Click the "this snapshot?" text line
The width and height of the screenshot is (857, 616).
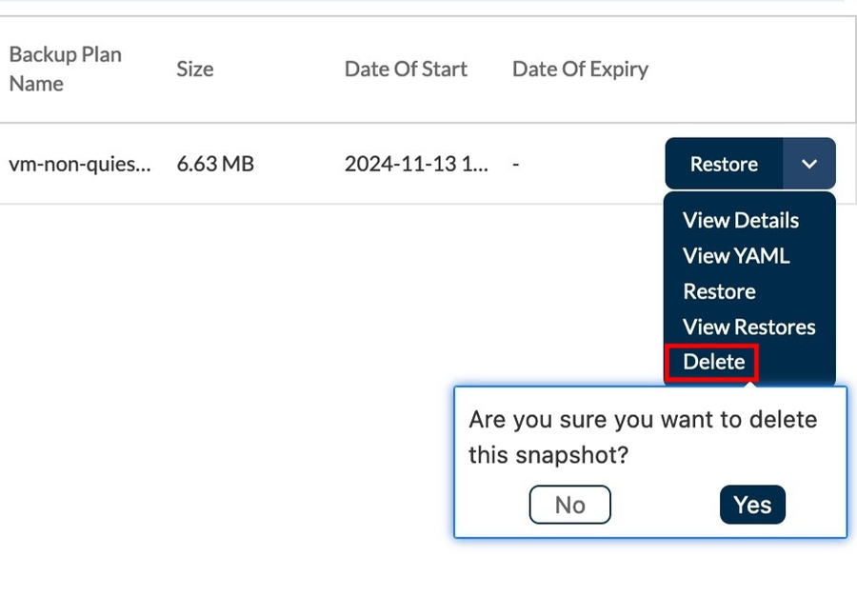[548, 455]
